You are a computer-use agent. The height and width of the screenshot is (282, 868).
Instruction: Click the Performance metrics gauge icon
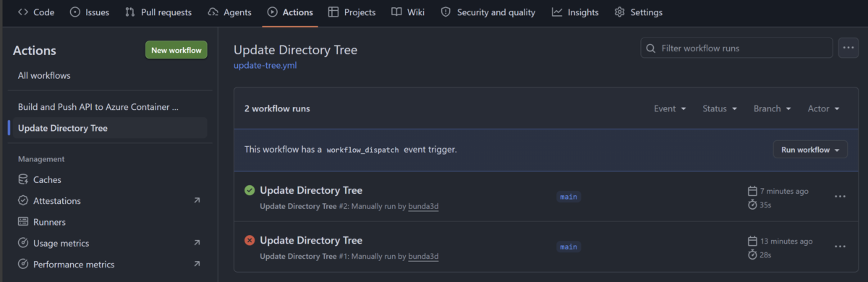(x=23, y=264)
